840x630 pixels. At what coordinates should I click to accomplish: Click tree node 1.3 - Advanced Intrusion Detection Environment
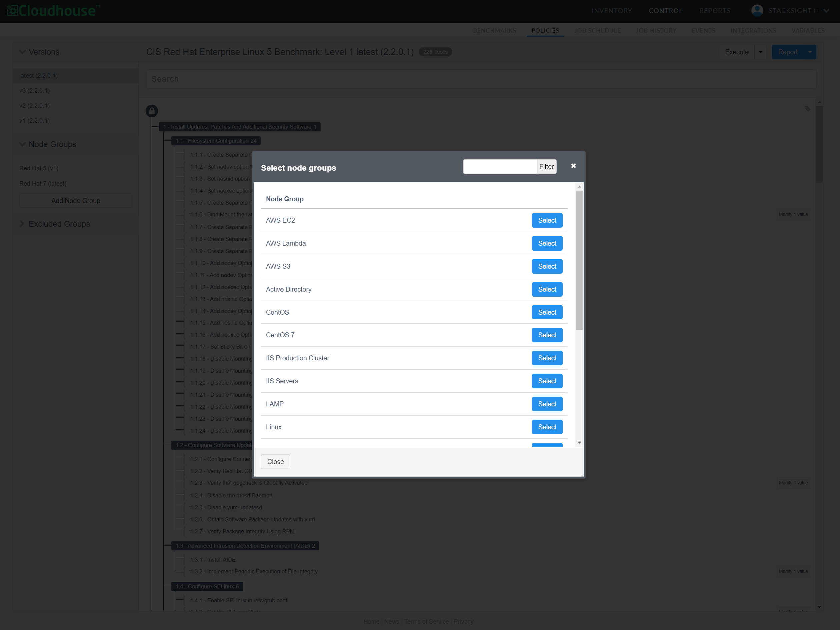point(245,546)
